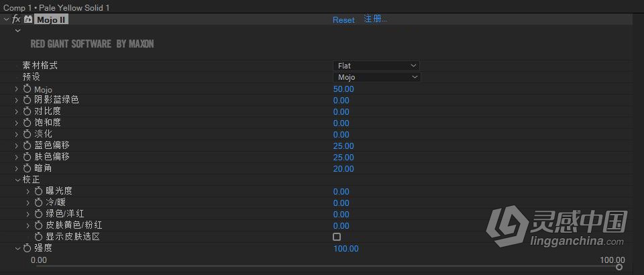The width and height of the screenshot is (644, 275).
Task: Toggle the stopwatch for 饱和度
Action: click(x=27, y=123)
